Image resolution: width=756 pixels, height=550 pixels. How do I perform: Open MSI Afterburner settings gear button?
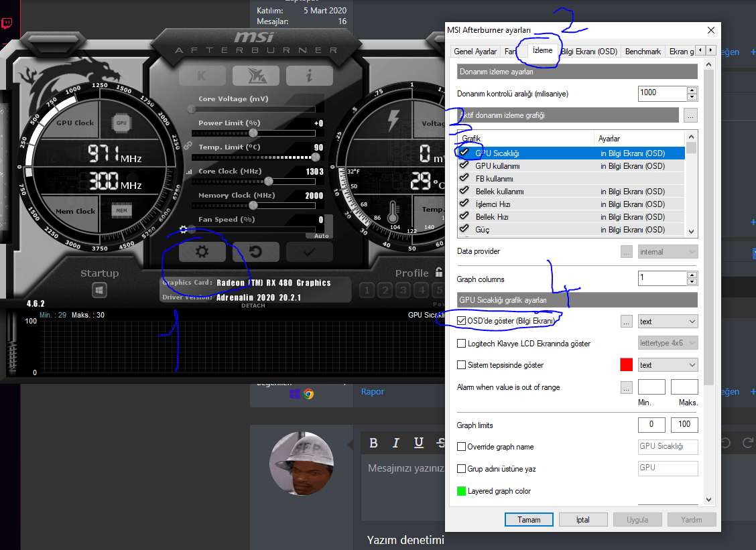(x=202, y=252)
